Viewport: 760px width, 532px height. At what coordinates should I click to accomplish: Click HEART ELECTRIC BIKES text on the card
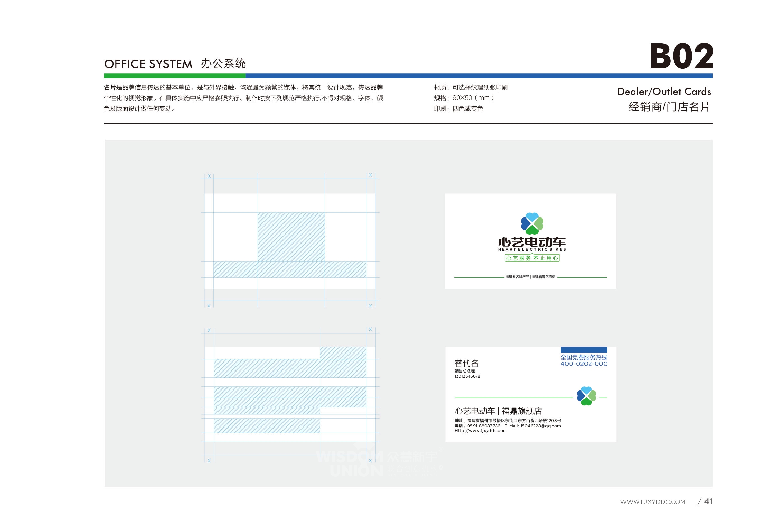click(532, 249)
